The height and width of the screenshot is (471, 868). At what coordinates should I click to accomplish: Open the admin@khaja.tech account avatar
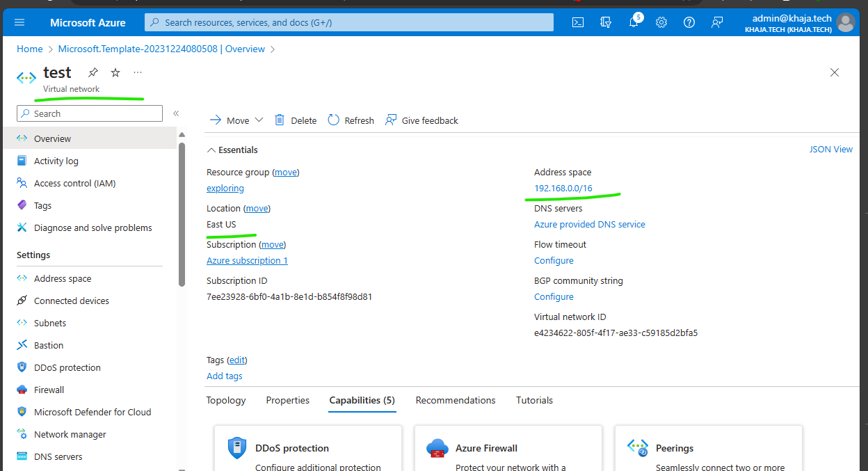846,22
